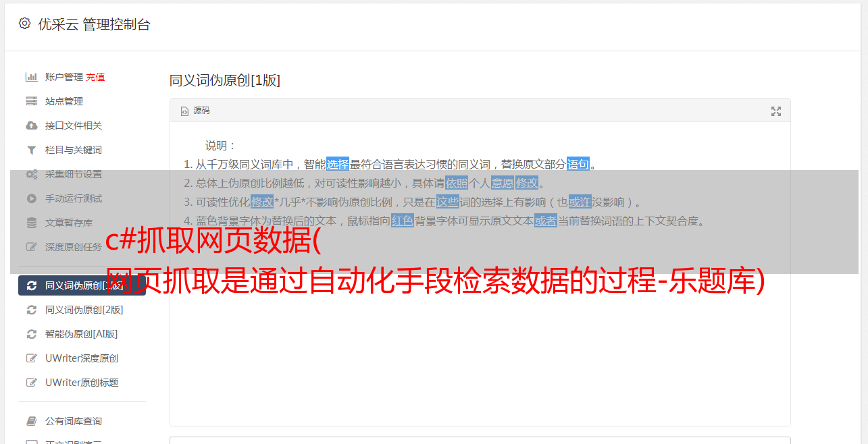868x444 pixels.
Task: Select the active 同义词伪原创[1版] sidebar item
Action: 82,285
